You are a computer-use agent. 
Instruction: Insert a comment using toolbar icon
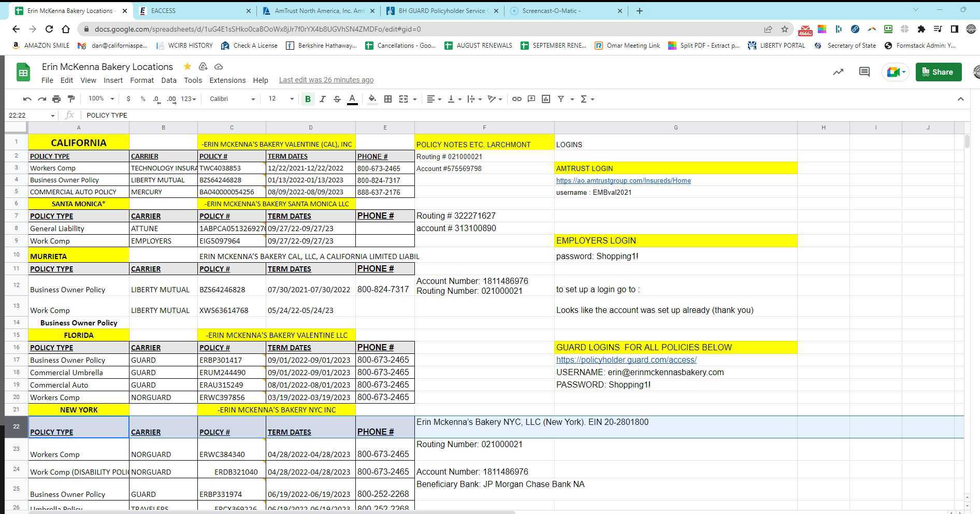coord(531,99)
